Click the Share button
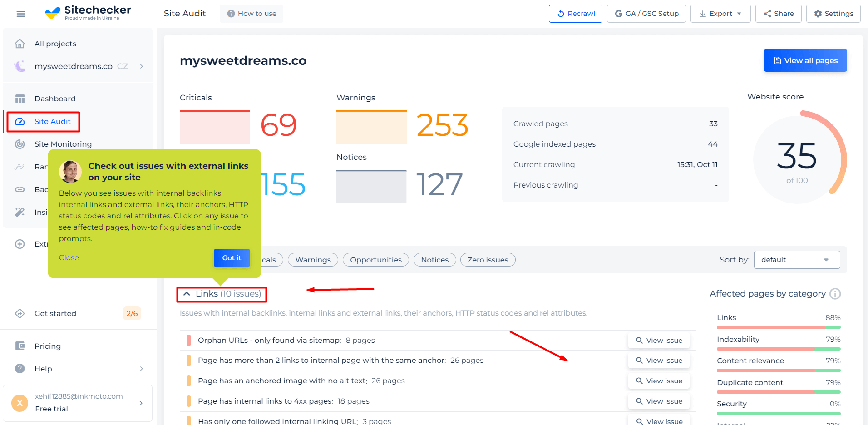 (779, 14)
